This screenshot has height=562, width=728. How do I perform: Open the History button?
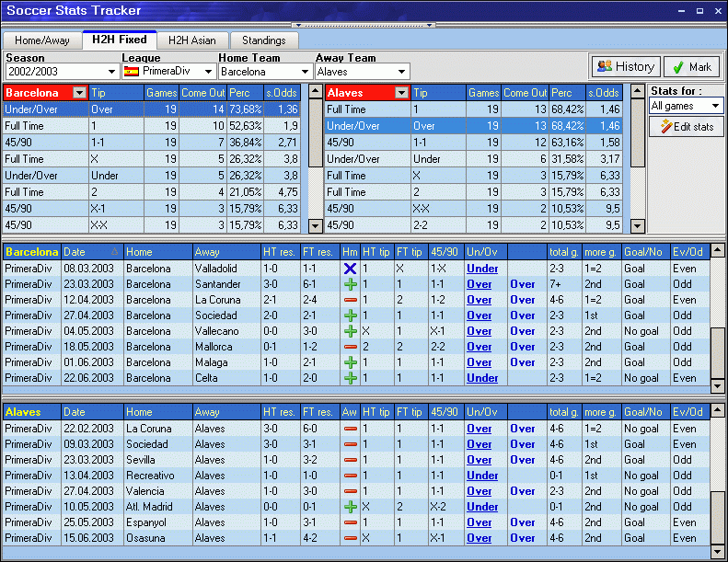[626, 66]
